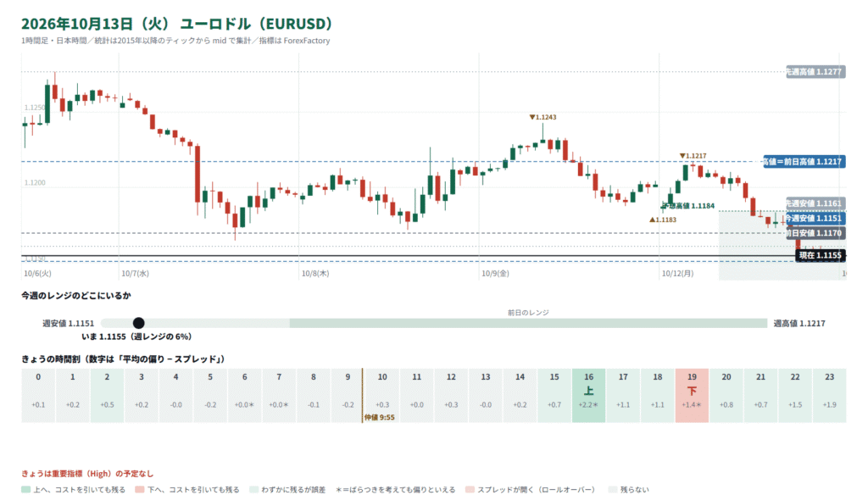The width and height of the screenshot is (868, 495).
Task: Select the 予想高値 1.1184 annotation
Action: click(688, 206)
